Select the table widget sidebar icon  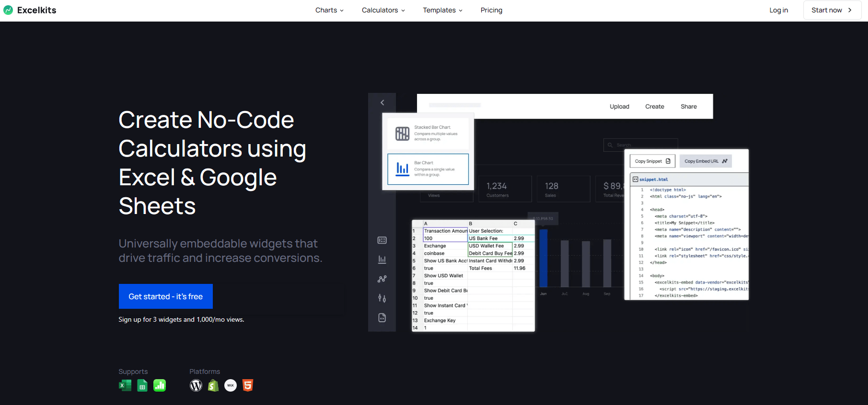point(382,240)
